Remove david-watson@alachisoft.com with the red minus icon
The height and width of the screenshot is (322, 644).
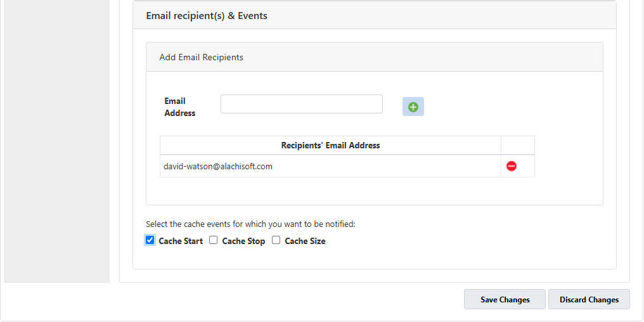(512, 166)
